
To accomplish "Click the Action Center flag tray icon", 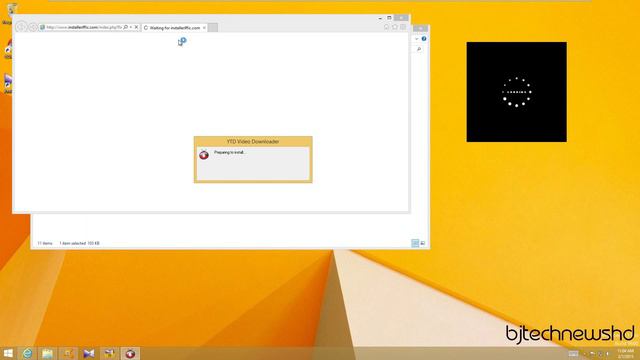I will (592, 354).
